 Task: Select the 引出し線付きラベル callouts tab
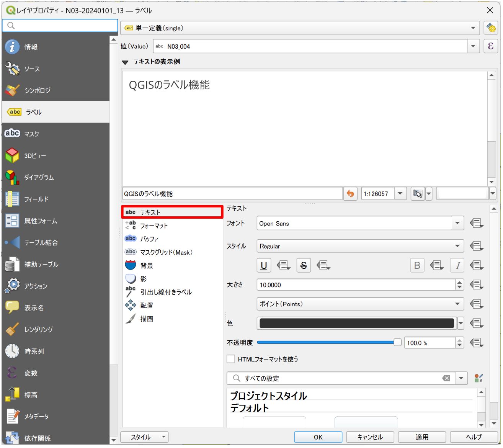[172, 292]
